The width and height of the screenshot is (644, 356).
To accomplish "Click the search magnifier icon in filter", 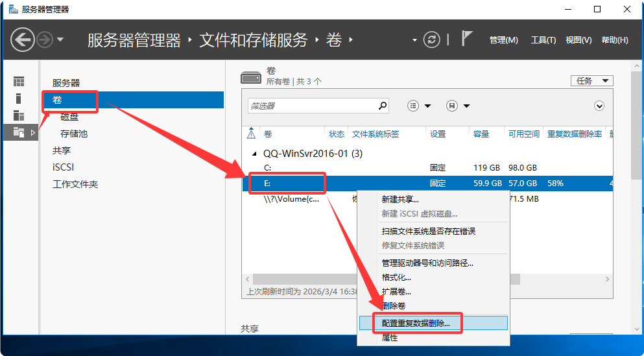I will tap(383, 106).
